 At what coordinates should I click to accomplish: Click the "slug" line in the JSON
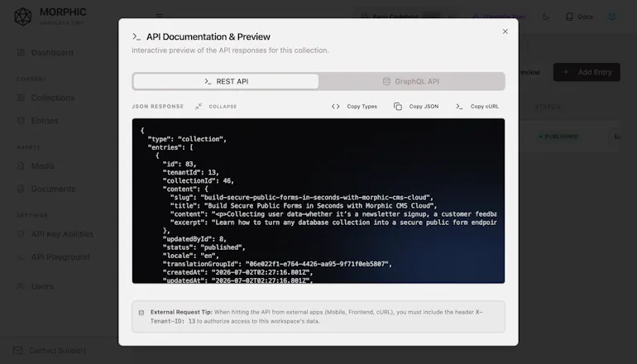302,198
